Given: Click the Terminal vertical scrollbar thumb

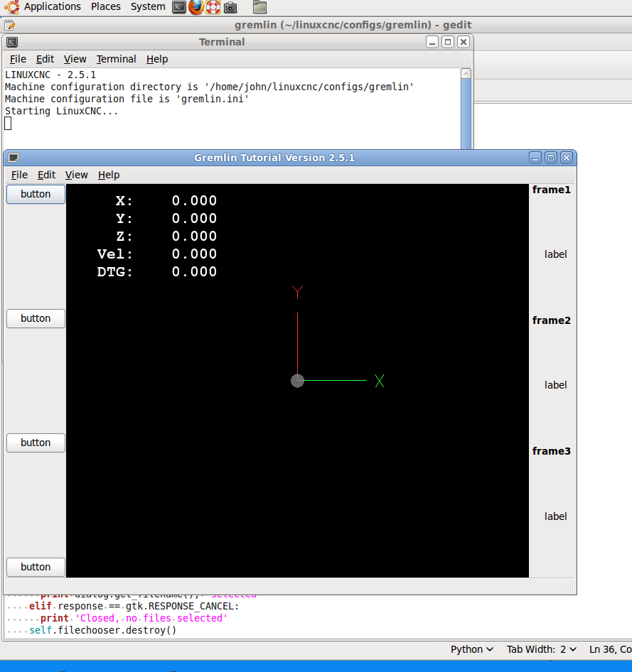Looking at the screenshot, I should coord(466,114).
